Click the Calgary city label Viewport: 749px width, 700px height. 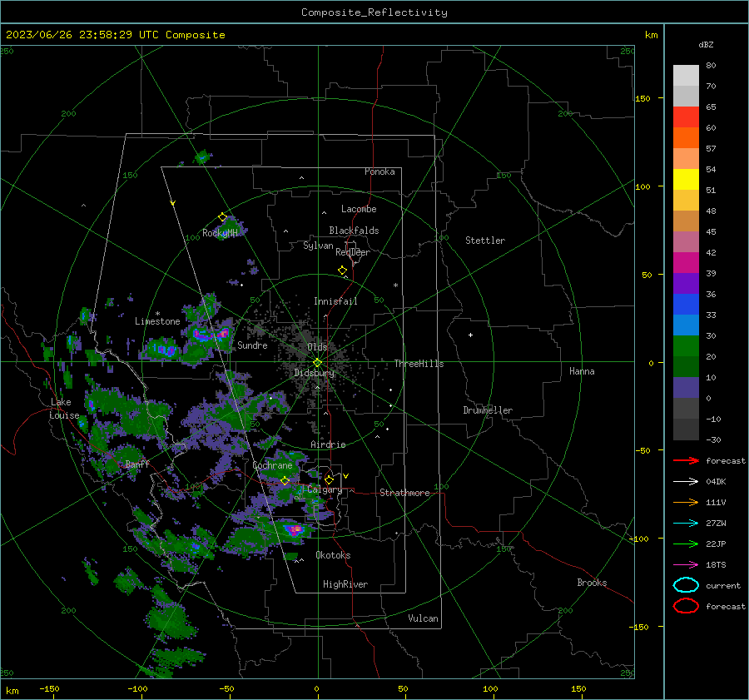click(x=325, y=489)
